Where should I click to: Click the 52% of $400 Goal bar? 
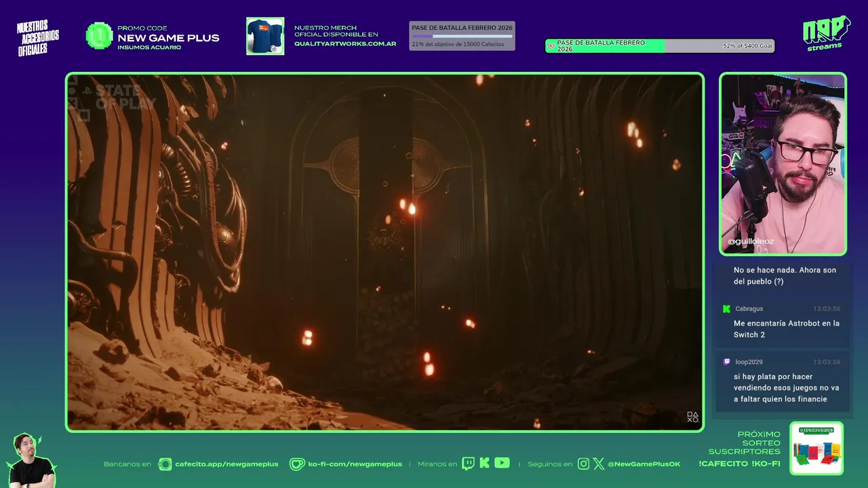pyautogui.click(x=660, y=46)
